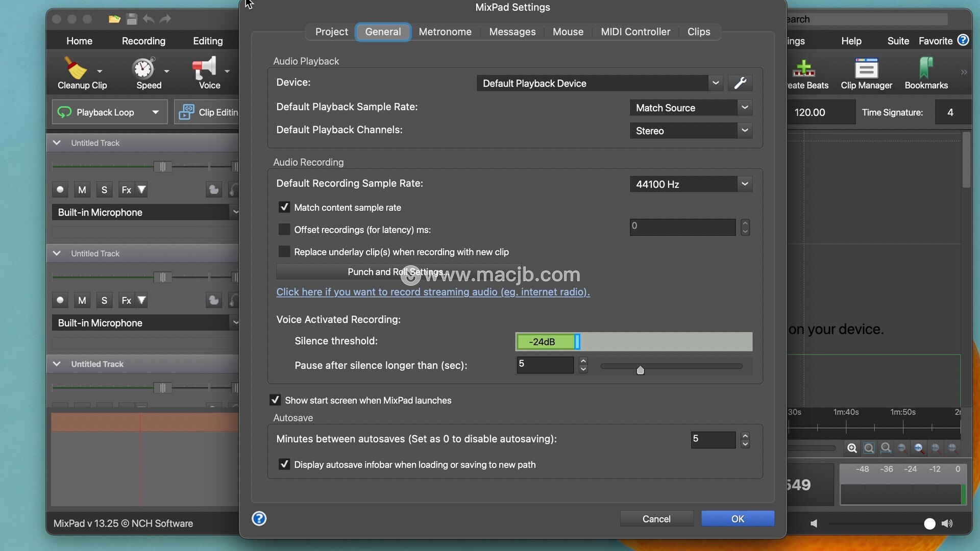
Task: Open the Default Playback Sample Rate dropdown
Action: click(x=691, y=108)
